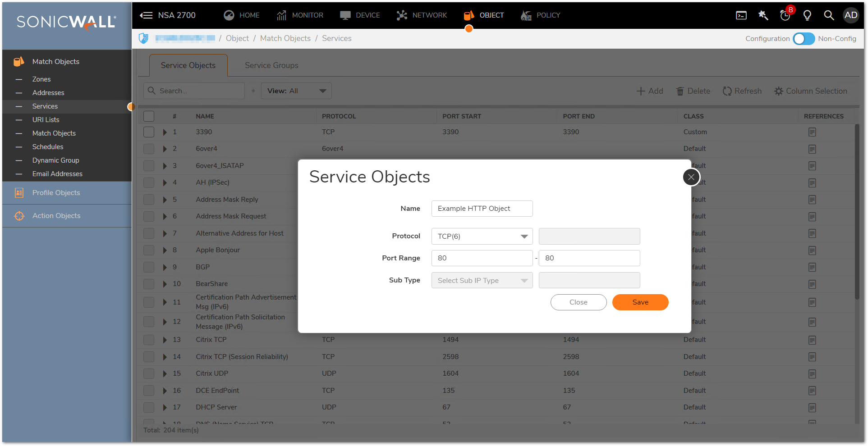Click the table vertical scrollbar
868x446 pixels.
[x=857, y=212]
